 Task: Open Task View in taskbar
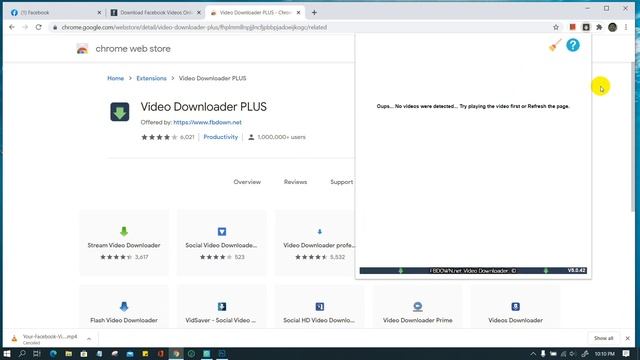coord(37,354)
